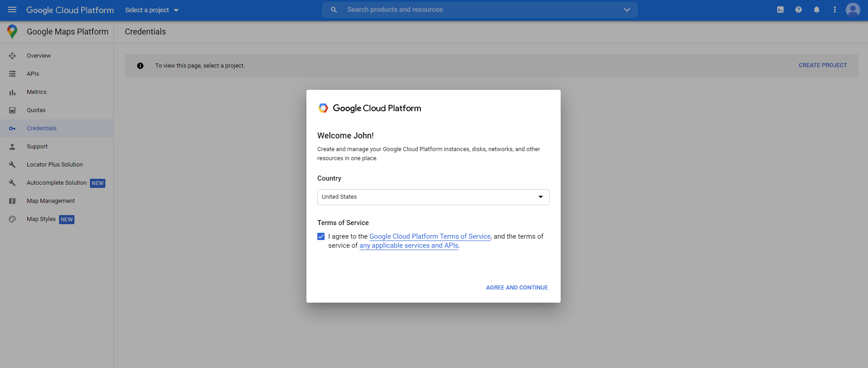Screen dimensions: 868x368
Task: Open the Google Cloud Platform Terms of Service link
Action: [430, 236]
